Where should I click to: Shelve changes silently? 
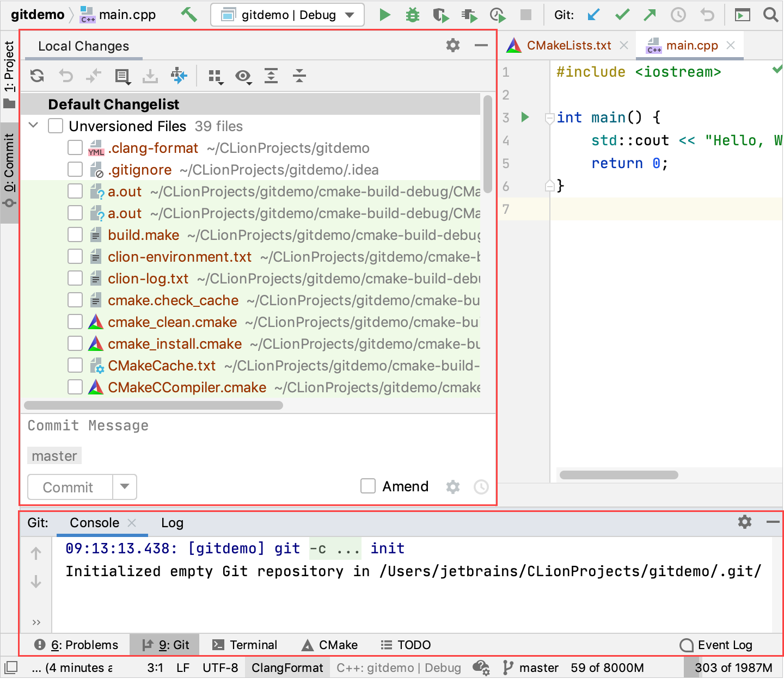150,76
